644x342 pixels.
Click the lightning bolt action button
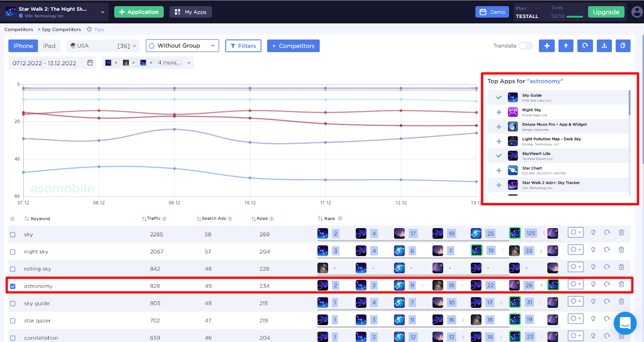point(566,46)
